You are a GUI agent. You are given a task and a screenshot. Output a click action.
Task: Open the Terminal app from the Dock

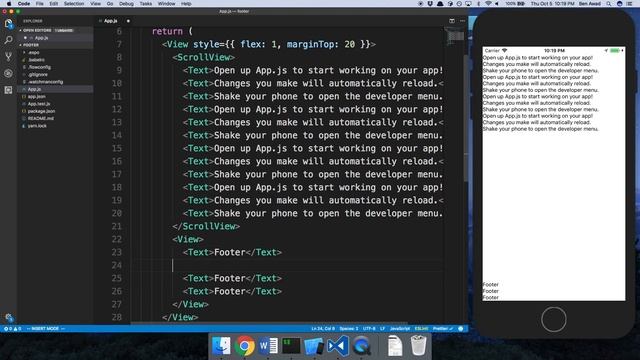291,346
